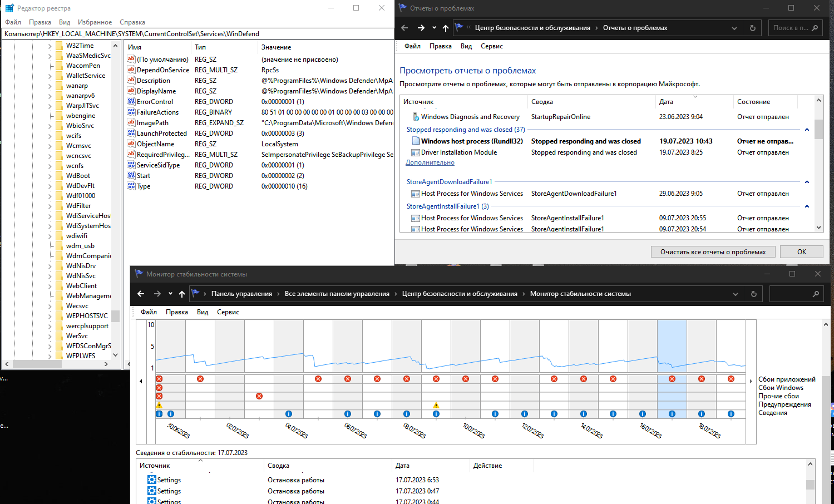This screenshot has width=834, height=504.
Task: Open Панель управления breadcrumb in Reliability Monitor
Action: tap(241, 294)
